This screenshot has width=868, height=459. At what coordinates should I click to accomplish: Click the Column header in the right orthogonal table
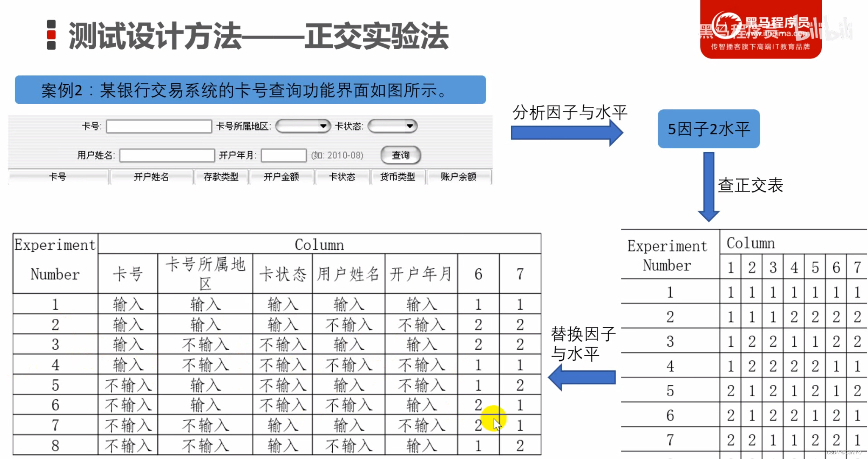tap(751, 243)
